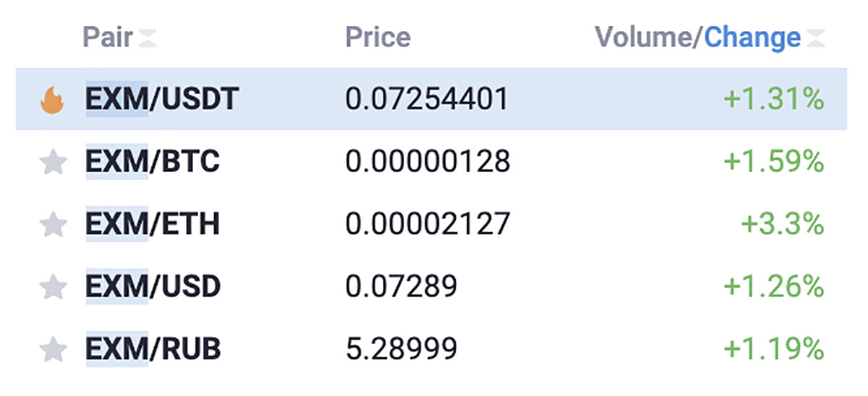
Task: Click the 5.28999 RUB price
Action: (x=401, y=350)
